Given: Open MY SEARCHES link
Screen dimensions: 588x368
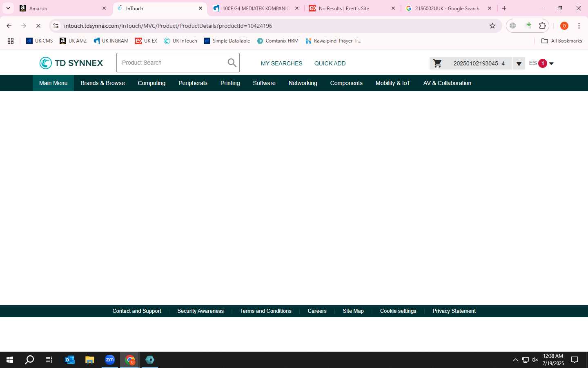Looking at the screenshot, I should tap(282, 63).
